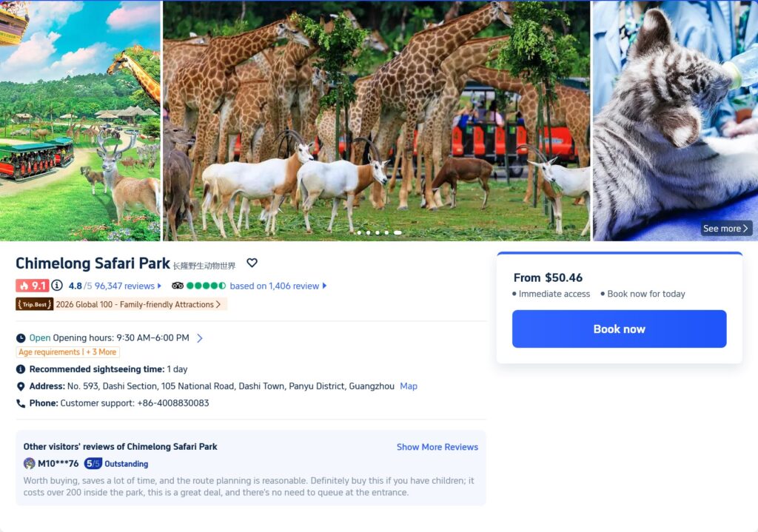Expand opening hours chevron
Image resolution: width=758 pixels, height=532 pixels.
[x=200, y=338]
